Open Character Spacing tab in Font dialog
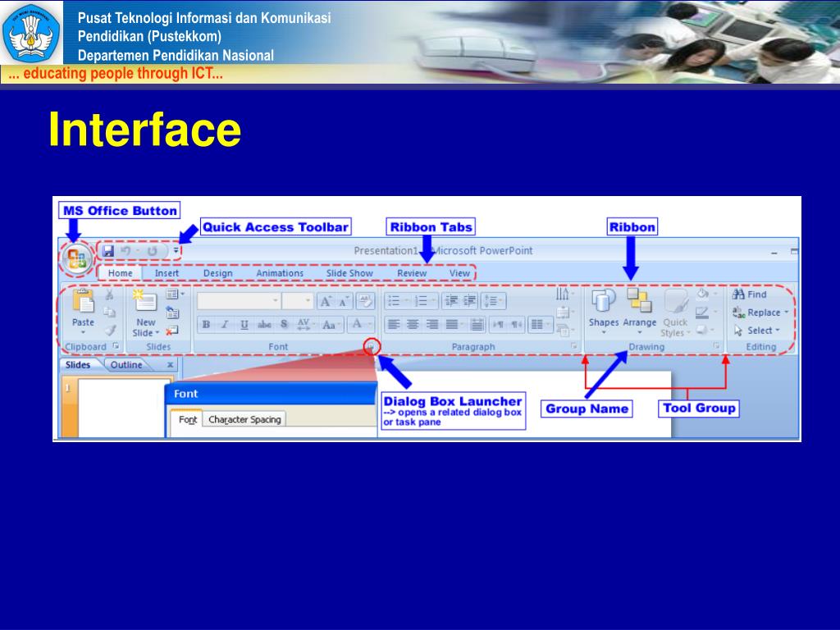 tap(244, 419)
